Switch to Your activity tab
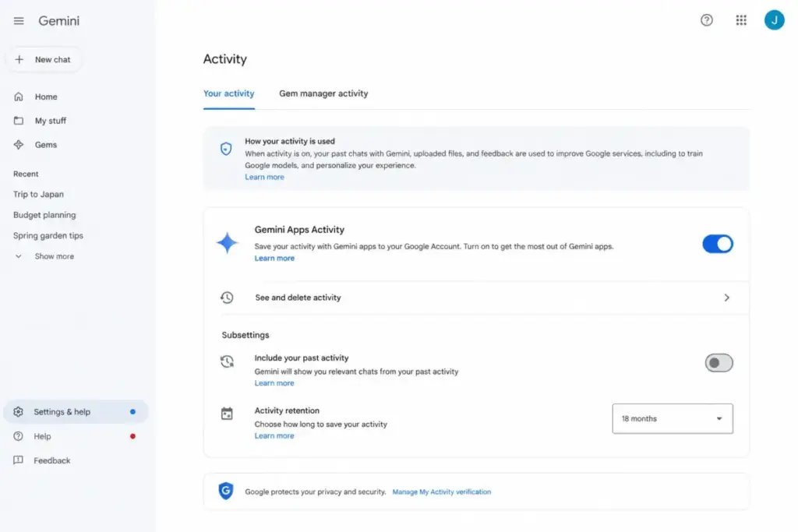The width and height of the screenshot is (798, 532). click(228, 93)
